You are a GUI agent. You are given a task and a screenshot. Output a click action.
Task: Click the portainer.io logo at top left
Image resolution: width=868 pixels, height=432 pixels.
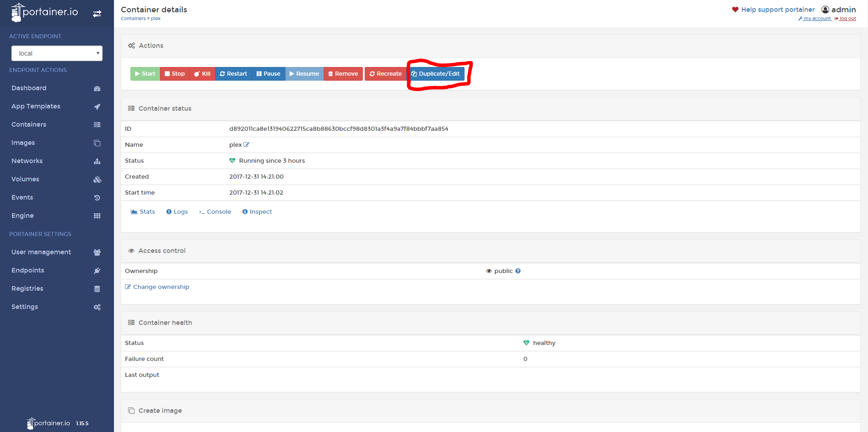point(45,12)
